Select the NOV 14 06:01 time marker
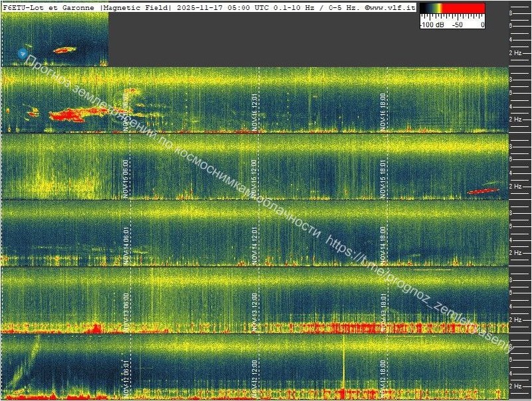Viewport: 532px width, 401px height. click(126, 246)
